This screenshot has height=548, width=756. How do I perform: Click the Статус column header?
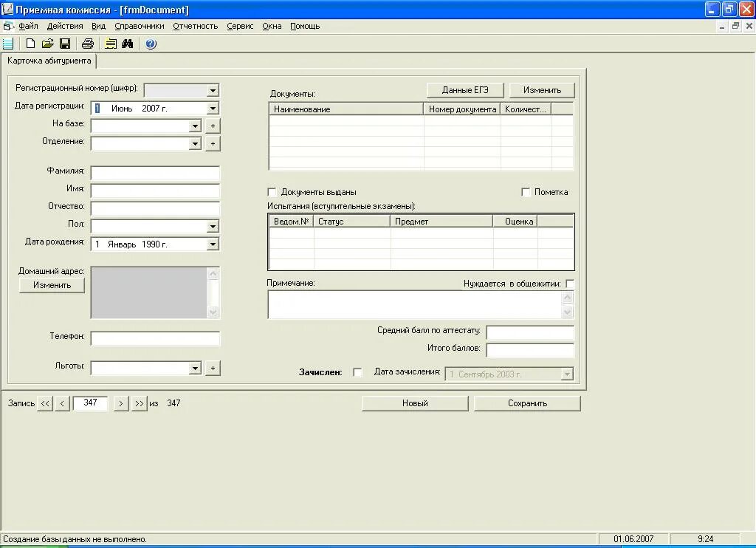tap(352, 222)
